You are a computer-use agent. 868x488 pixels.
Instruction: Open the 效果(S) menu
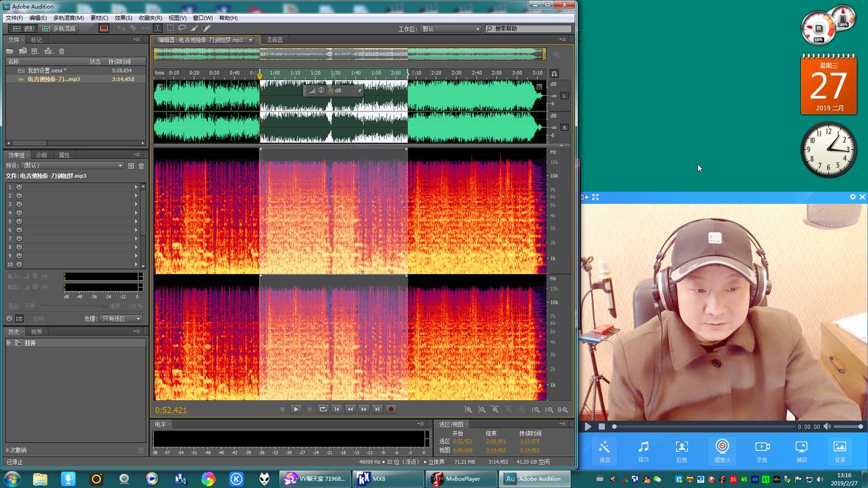(x=123, y=18)
